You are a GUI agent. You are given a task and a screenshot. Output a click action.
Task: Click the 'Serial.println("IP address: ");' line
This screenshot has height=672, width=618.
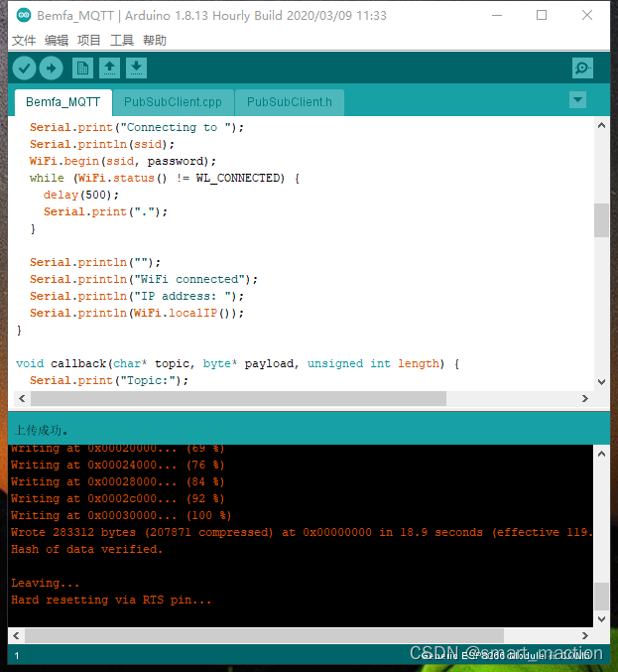(137, 296)
